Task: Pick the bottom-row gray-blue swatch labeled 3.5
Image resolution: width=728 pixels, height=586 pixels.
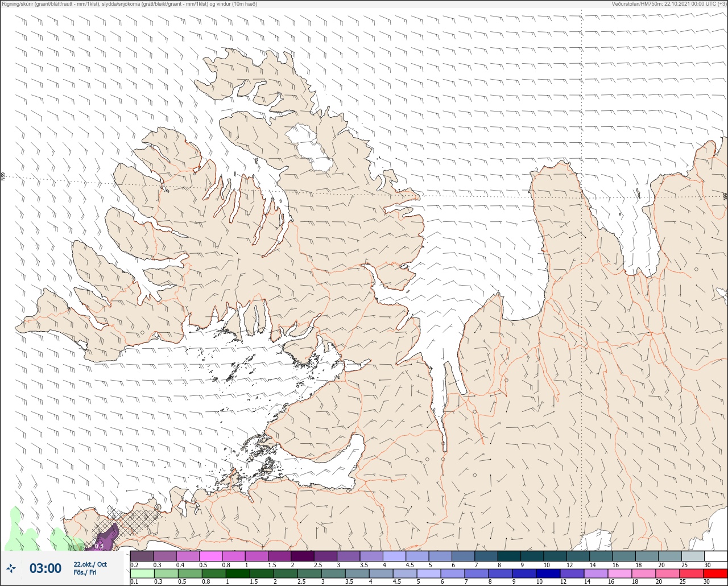Action: click(357, 573)
